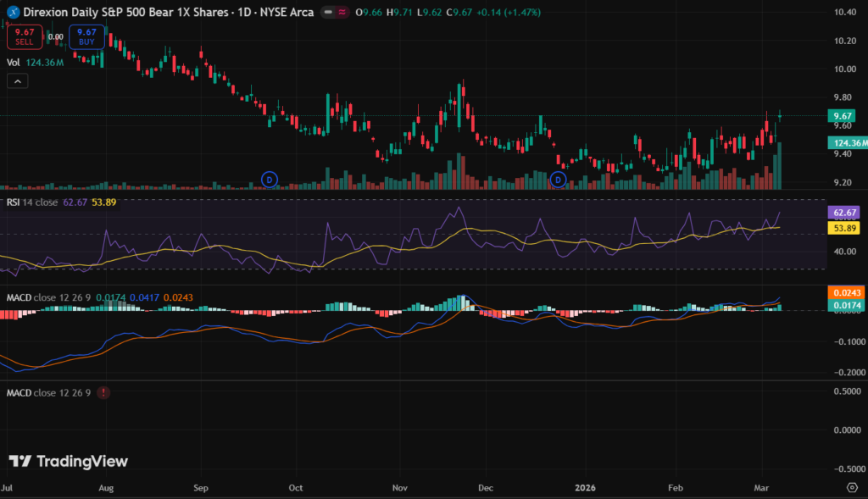Select the Vol volume indicator legend
Viewport: 868px width, 499px height.
[14, 62]
